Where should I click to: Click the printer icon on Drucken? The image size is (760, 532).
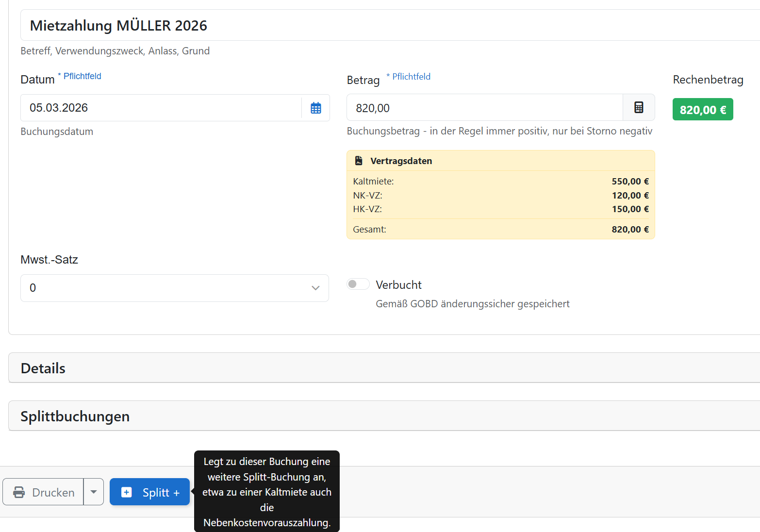pyautogui.click(x=19, y=492)
